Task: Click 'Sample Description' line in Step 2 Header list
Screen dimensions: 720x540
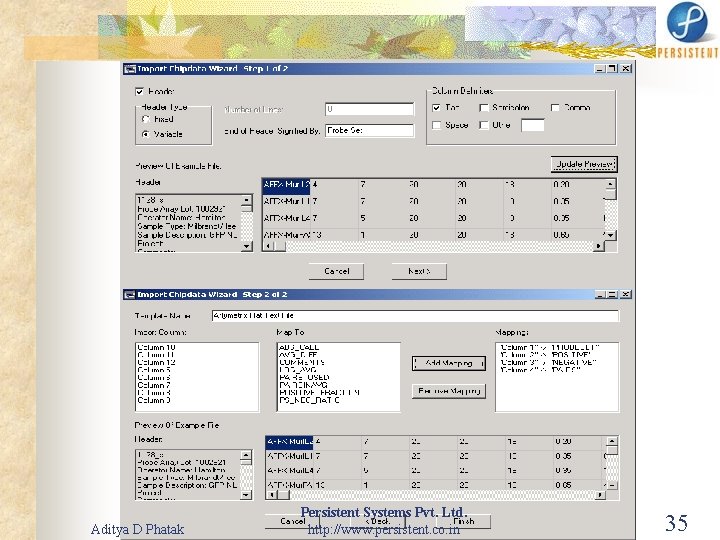Action: pyautogui.click(x=187, y=485)
